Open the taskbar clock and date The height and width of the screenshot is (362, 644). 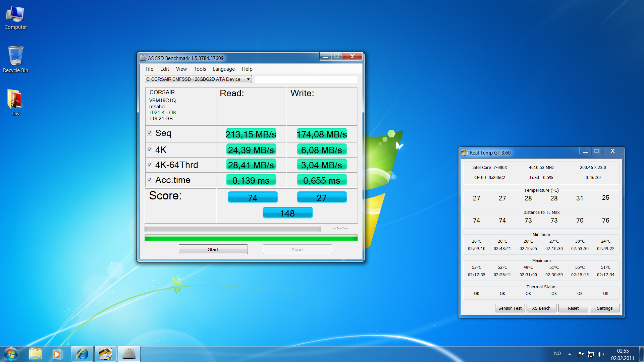(x=623, y=354)
